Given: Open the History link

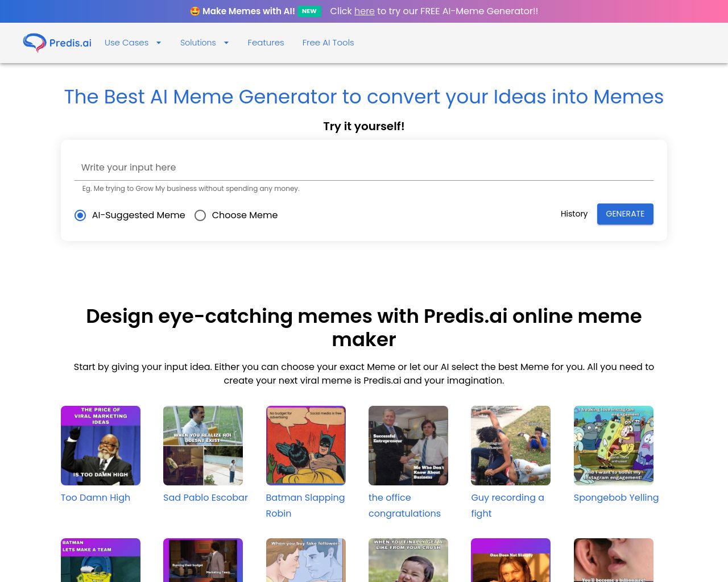Looking at the screenshot, I should pos(574,214).
